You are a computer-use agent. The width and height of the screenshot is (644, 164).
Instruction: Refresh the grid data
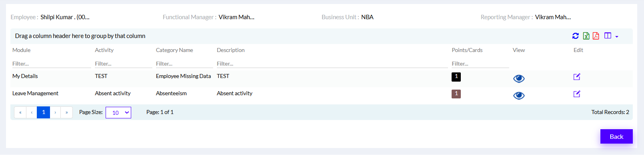point(575,36)
